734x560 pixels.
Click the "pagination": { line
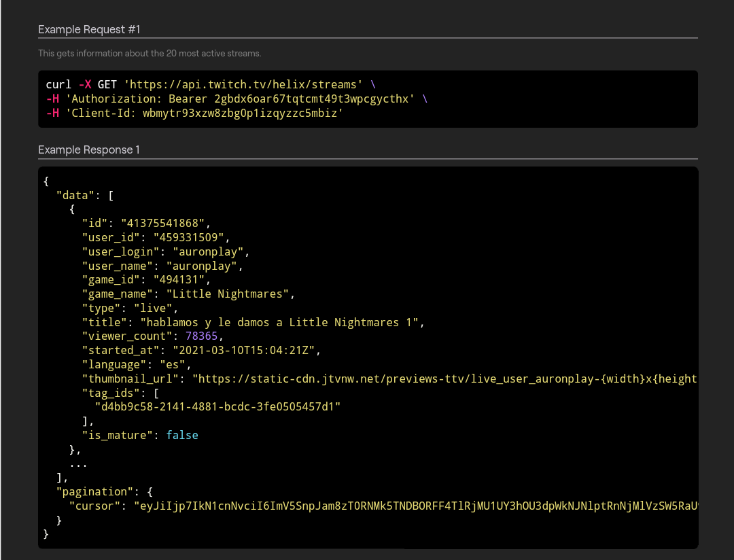[x=105, y=491]
